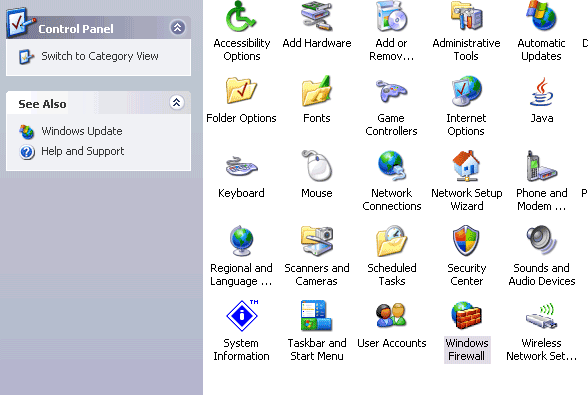Click the Administrative Tools label text
The width and height of the screenshot is (588, 395).
[x=466, y=50]
